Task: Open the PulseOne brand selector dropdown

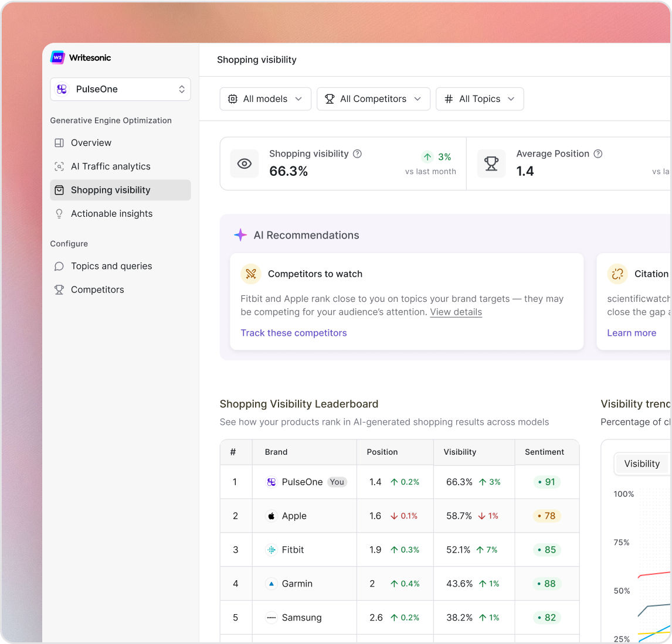Action: coord(120,89)
